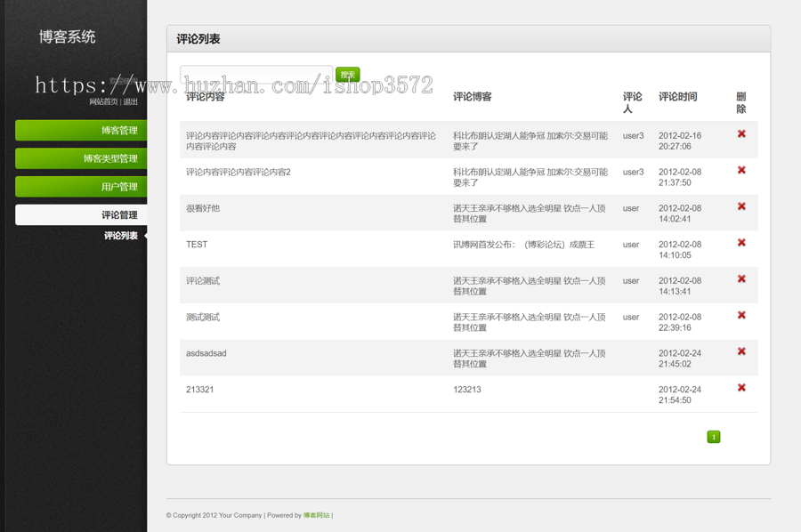Delete the comment '评论测试'

pos(741,278)
